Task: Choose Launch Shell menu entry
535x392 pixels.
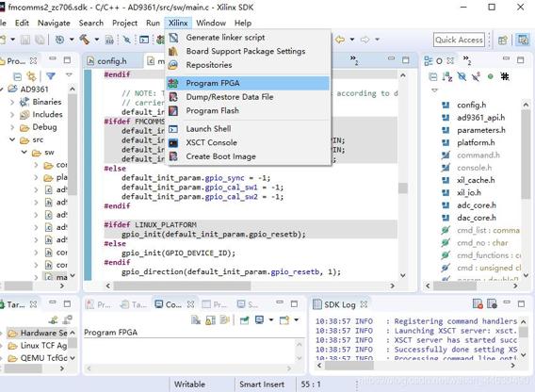Action: [248, 129]
